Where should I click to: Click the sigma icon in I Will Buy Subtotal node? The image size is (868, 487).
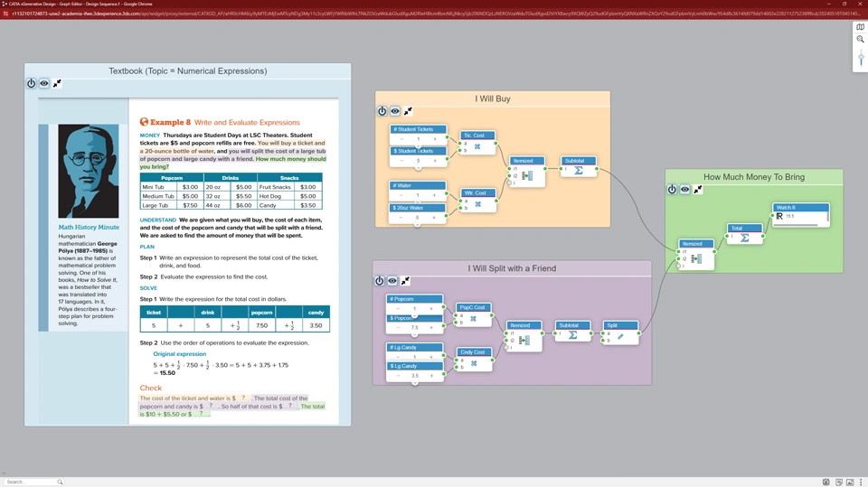[x=579, y=171]
